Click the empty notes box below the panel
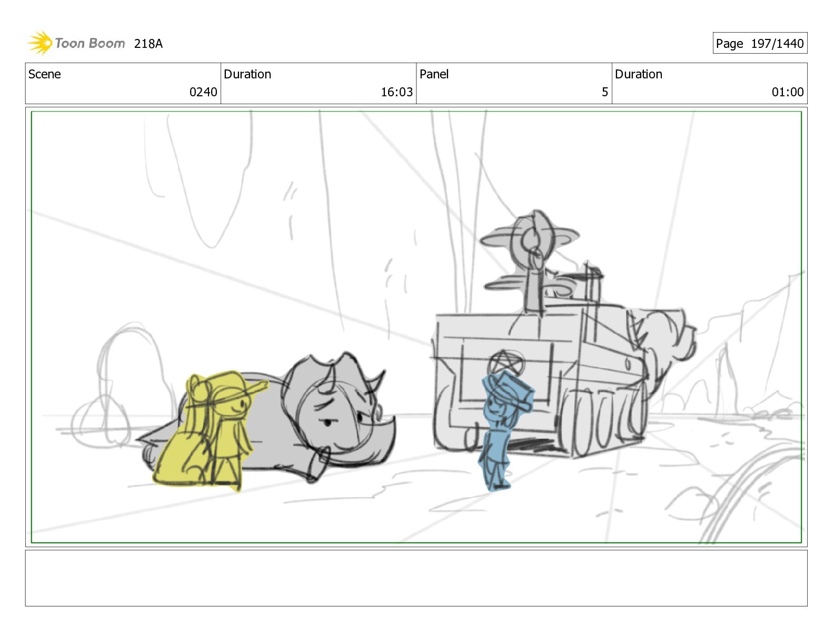The image size is (834, 644). click(416, 578)
